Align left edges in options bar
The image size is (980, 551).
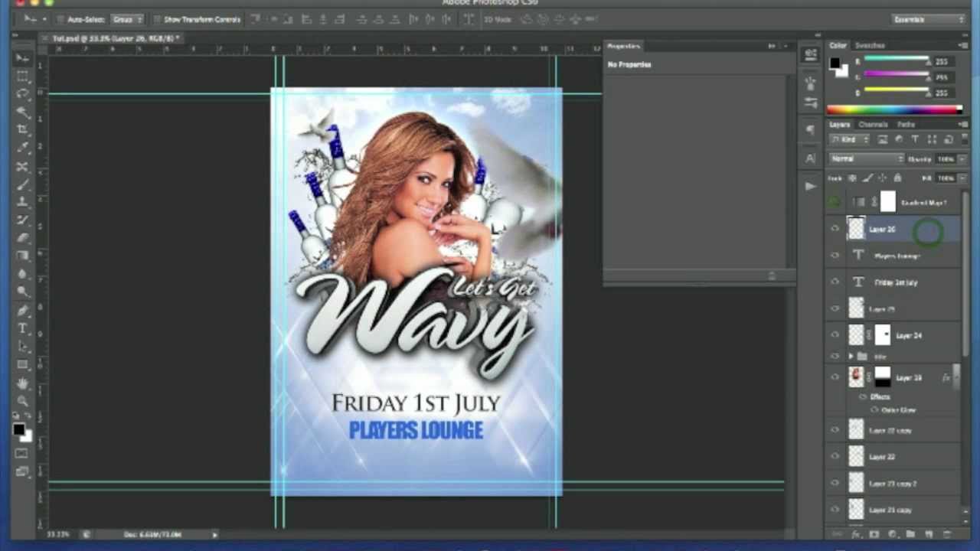(305, 19)
